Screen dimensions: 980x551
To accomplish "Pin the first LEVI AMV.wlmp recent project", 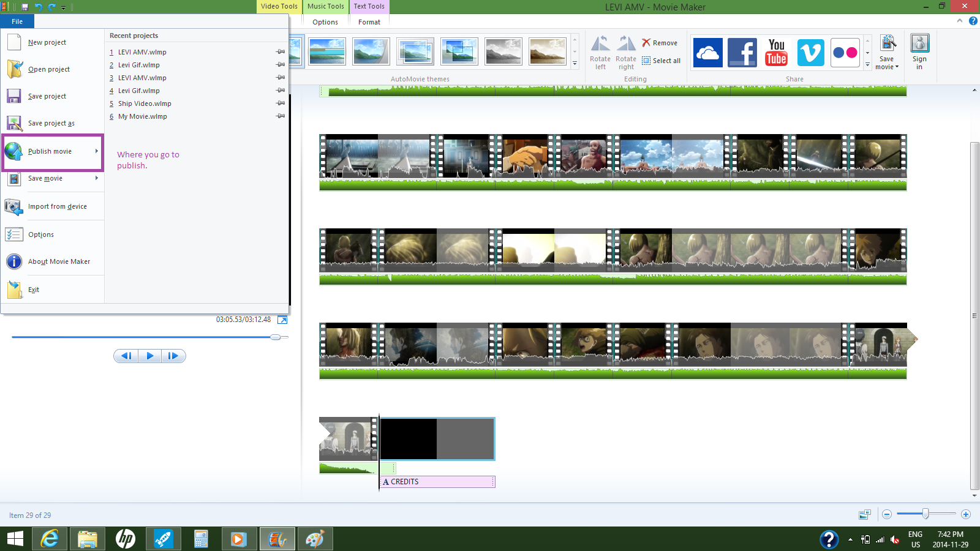I will 281,52.
